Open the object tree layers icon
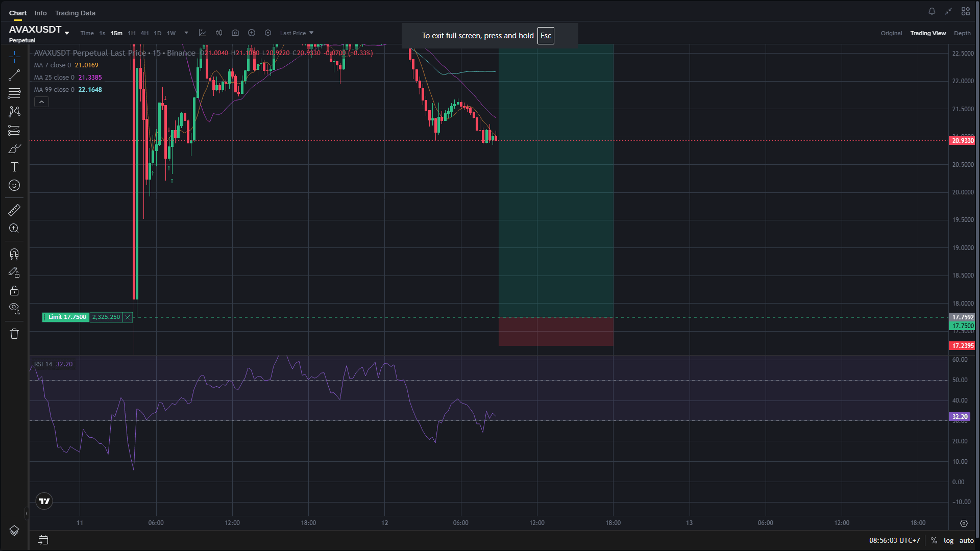Screen dimensions: 980x551 click(14, 531)
